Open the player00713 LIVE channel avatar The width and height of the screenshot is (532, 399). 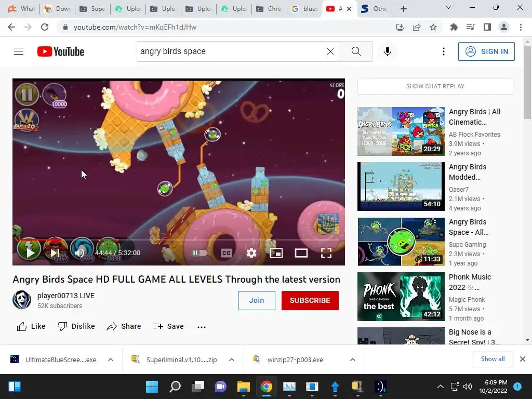point(22,300)
